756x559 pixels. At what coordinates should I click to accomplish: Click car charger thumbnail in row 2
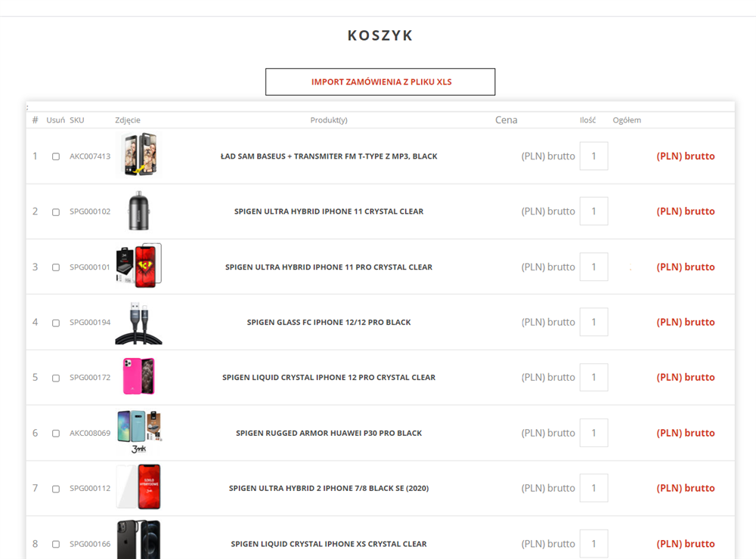[x=138, y=211]
